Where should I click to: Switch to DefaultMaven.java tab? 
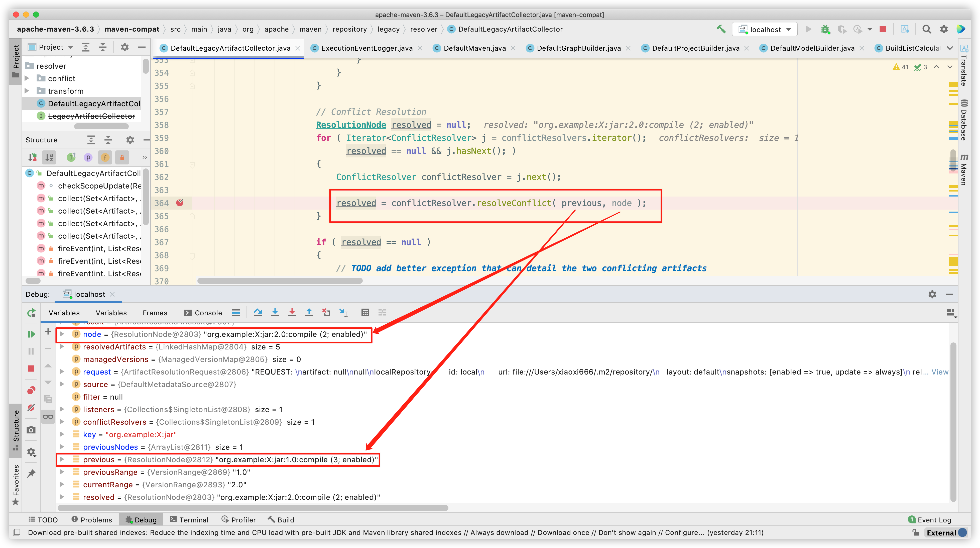point(474,48)
